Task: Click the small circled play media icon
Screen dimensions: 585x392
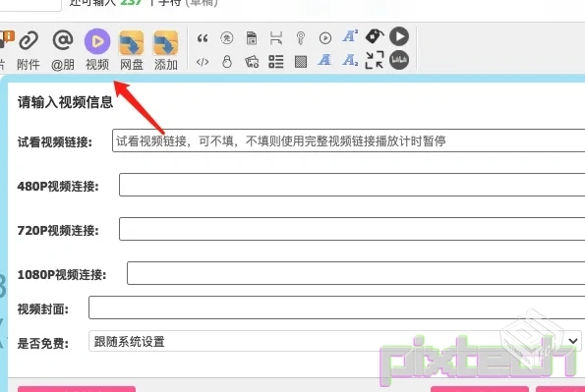Action: coord(325,38)
